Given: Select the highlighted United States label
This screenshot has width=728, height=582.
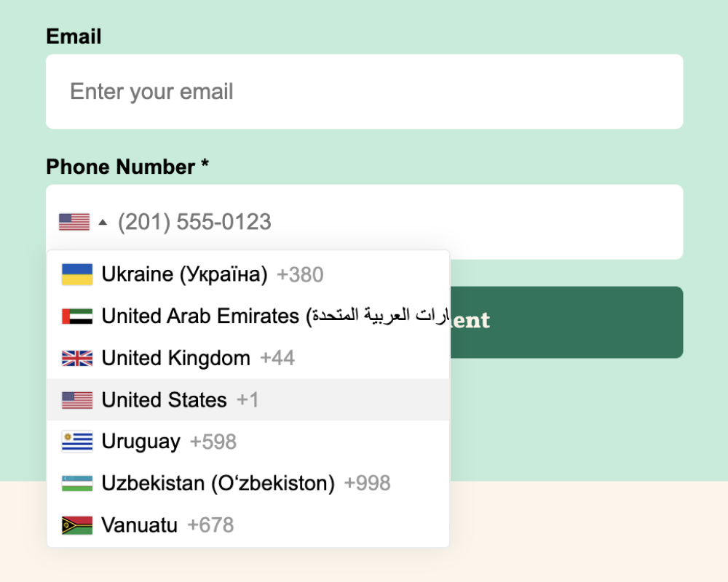Looking at the screenshot, I should click(x=164, y=400).
